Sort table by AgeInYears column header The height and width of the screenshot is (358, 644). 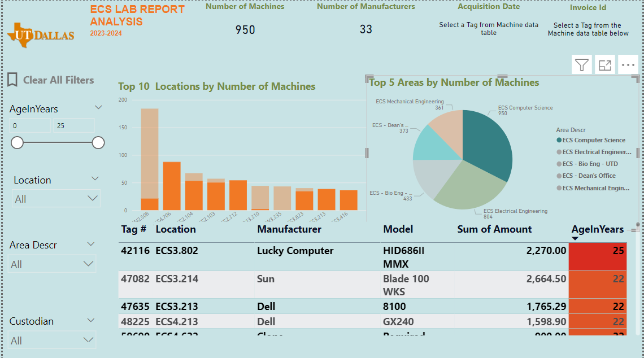click(598, 229)
